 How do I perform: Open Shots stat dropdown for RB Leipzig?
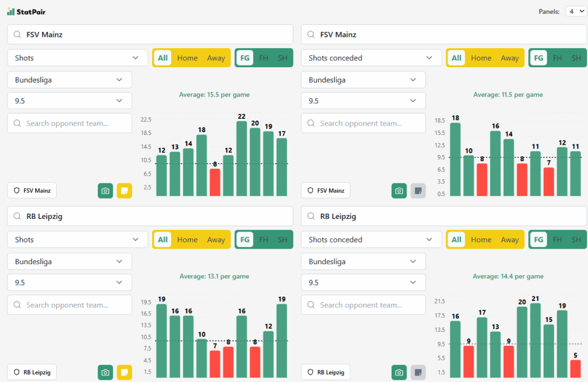tap(78, 240)
